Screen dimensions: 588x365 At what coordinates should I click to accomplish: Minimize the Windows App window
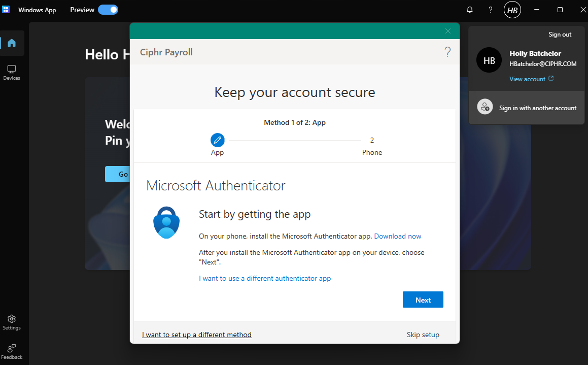coord(537,10)
